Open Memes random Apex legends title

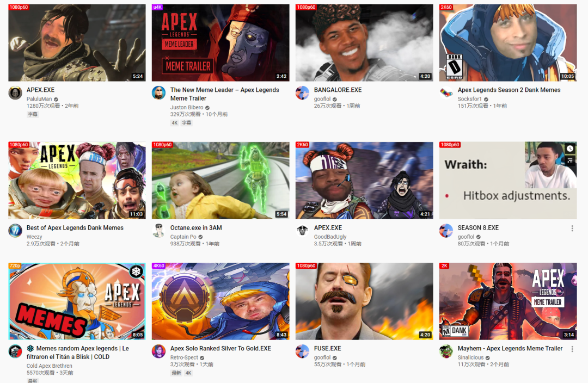click(78, 353)
